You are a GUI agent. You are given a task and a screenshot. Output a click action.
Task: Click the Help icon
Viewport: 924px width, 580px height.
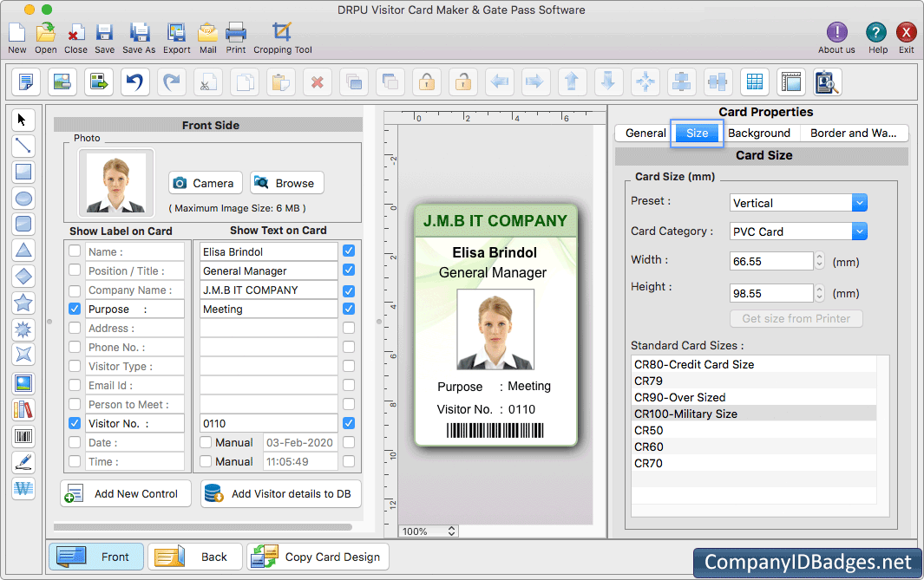pos(876,32)
